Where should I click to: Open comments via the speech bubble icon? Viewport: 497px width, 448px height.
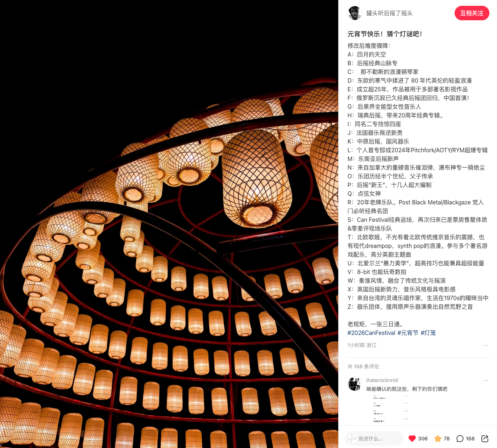pos(460,439)
